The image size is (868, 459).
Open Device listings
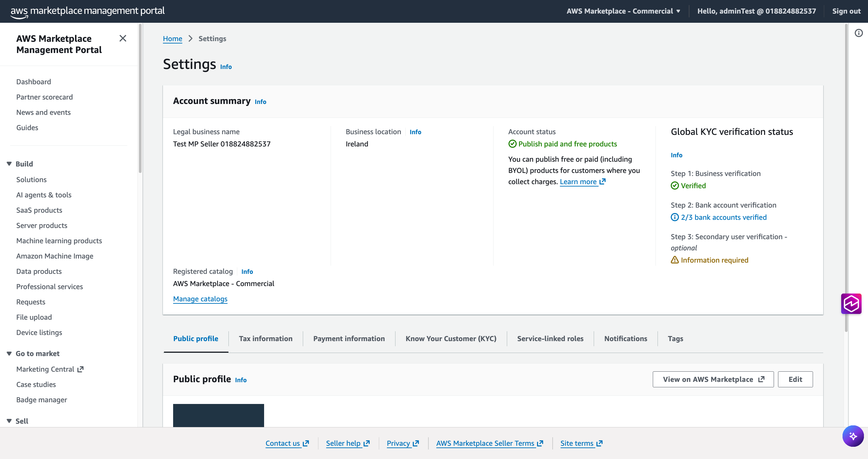pyautogui.click(x=39, y=332)
